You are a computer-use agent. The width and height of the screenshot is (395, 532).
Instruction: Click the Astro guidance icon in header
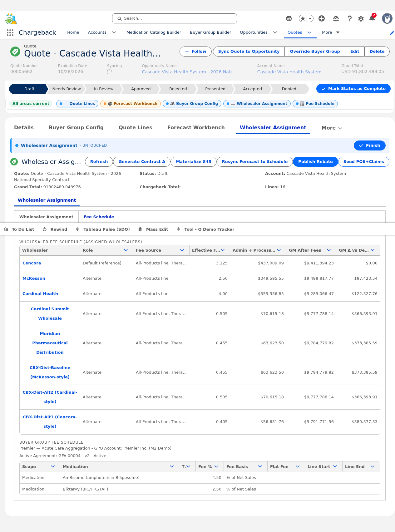click(x=289, y=18)
